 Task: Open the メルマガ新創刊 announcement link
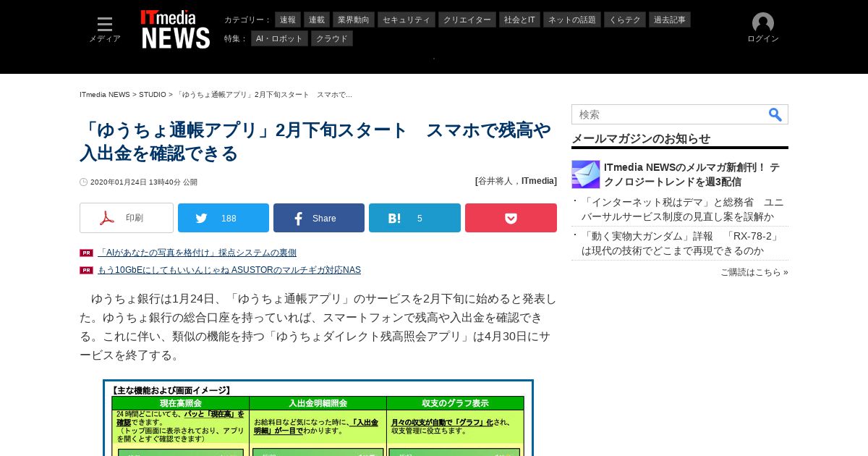692,174
